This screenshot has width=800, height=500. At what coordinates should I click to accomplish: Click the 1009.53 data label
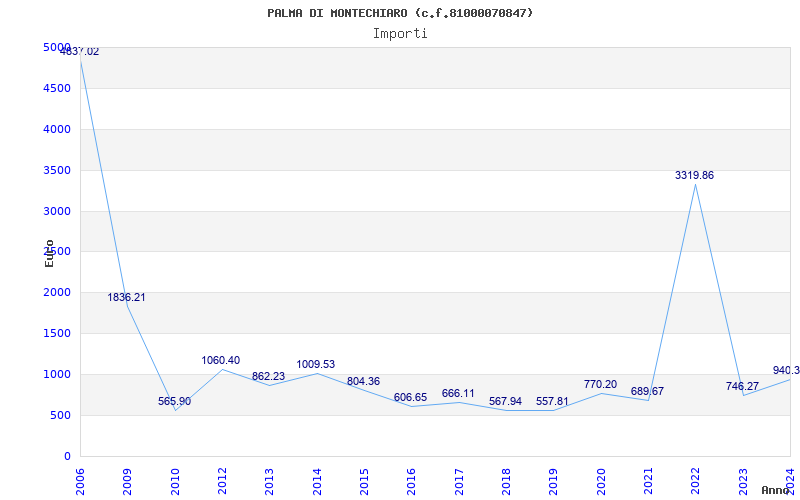coord(316,365)
